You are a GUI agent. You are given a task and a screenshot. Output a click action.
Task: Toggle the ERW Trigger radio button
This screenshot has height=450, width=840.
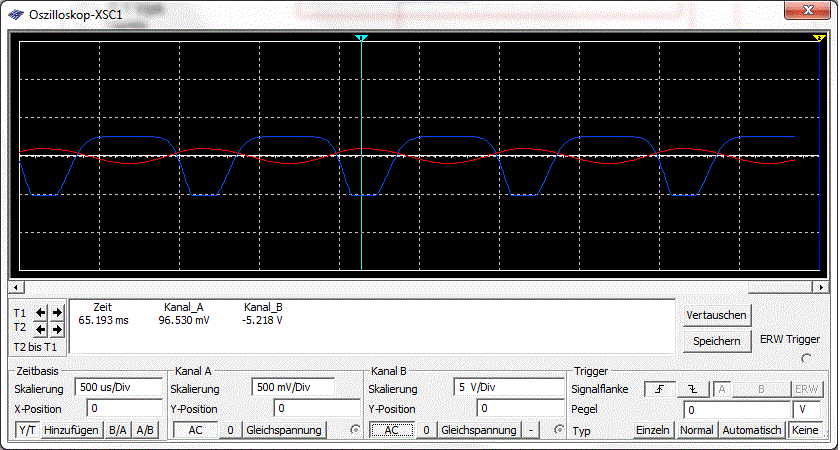pos(806,358)
